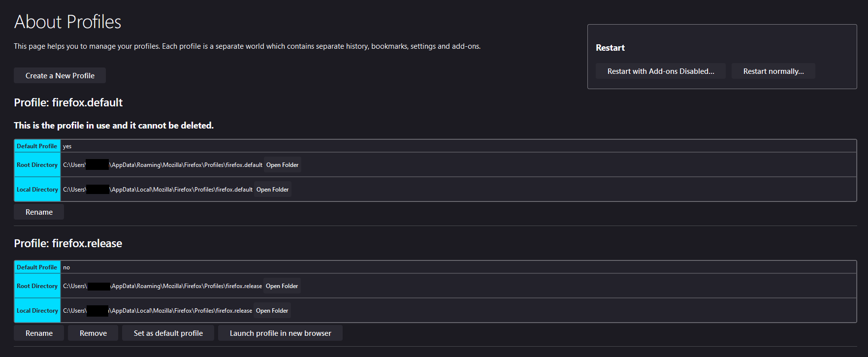Viewport: 868px width, 357px height.
Task: Click firefox.release's Default Profile label cell
Action: (37, 267)
